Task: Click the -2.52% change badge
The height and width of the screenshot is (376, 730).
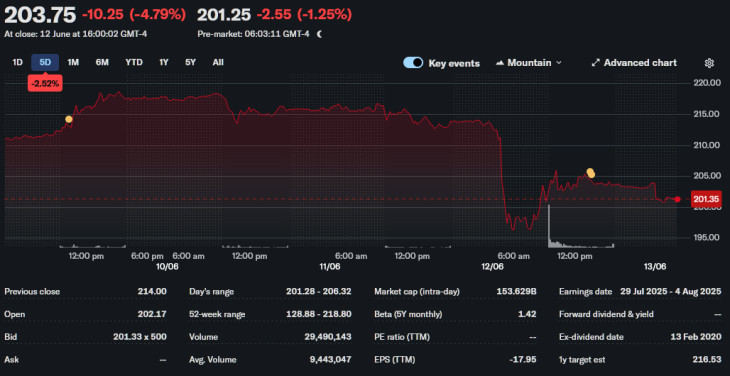Action: (x=45, y=84)
